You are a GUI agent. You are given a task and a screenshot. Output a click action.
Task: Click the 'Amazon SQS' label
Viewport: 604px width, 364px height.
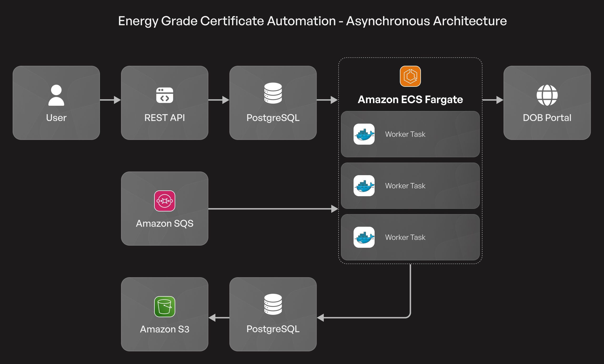point(165,224)
